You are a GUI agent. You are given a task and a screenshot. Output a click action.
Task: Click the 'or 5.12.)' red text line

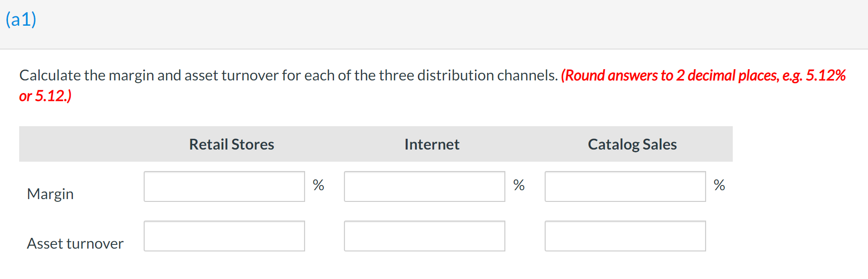coord(45,96)
